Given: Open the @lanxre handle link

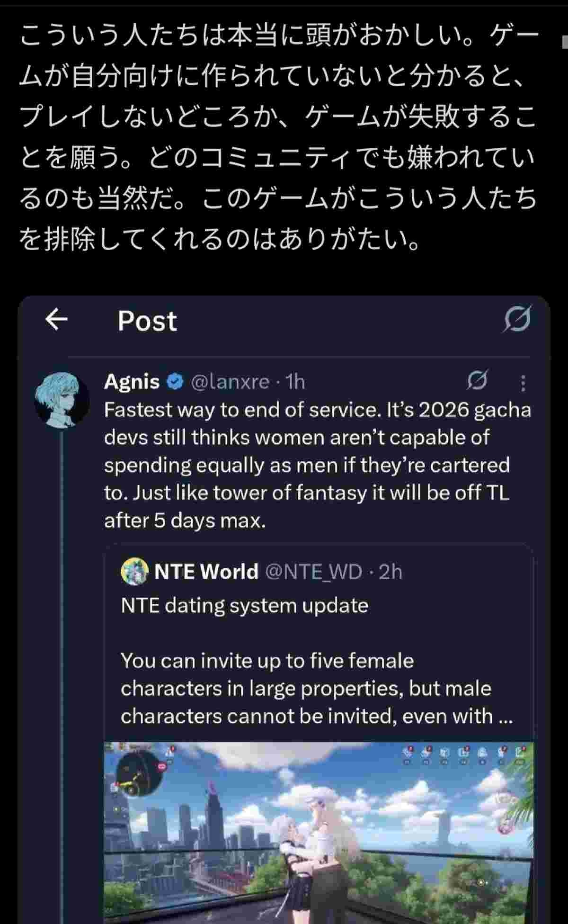Looking at the screenshot, I should click(x=230, y=381).
